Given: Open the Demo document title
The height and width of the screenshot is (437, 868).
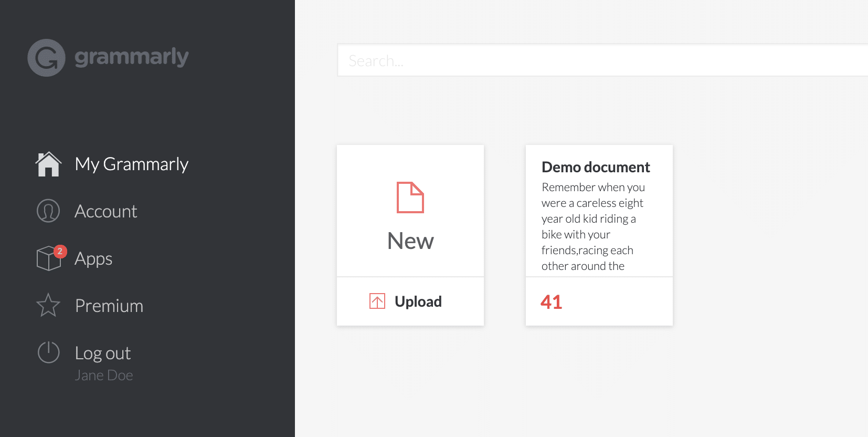Looking at the screenshot, I should pyautogui.click(x=596, y=167).
